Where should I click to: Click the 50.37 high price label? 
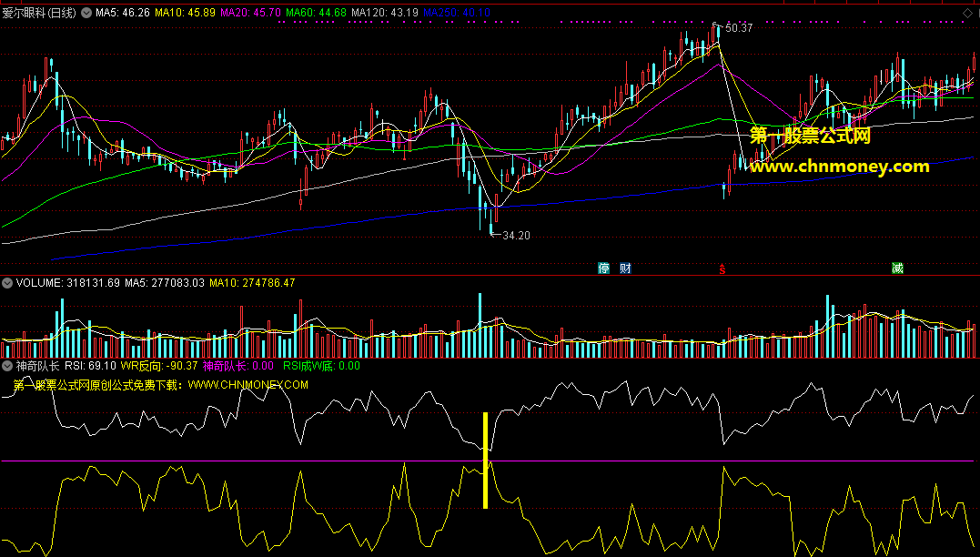click(x=739, y=28)
